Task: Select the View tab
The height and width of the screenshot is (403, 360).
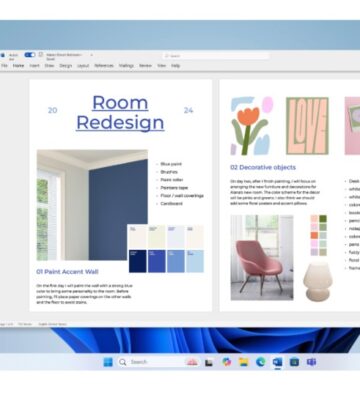Action: click(162, 66)
